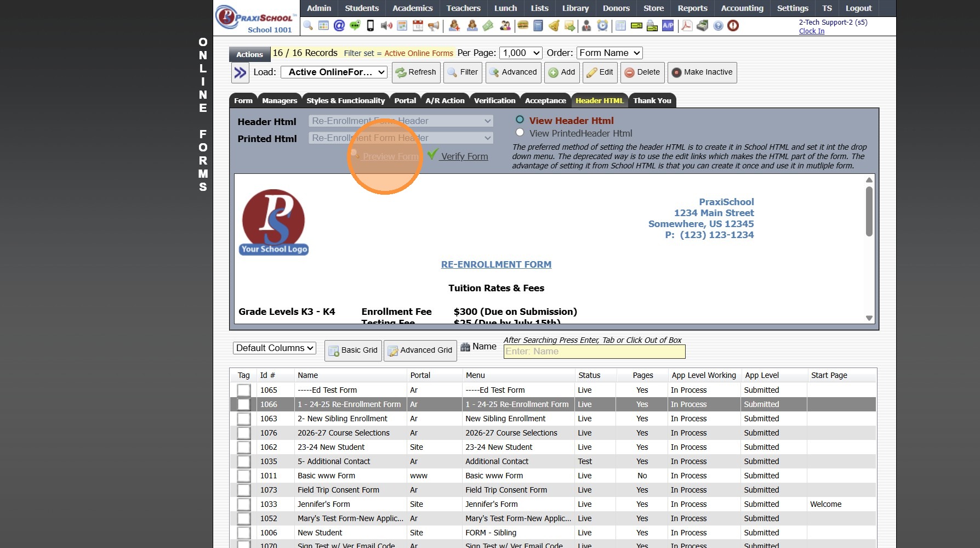Click the blue book icon
Screen dimensions: 980x548
538,26
